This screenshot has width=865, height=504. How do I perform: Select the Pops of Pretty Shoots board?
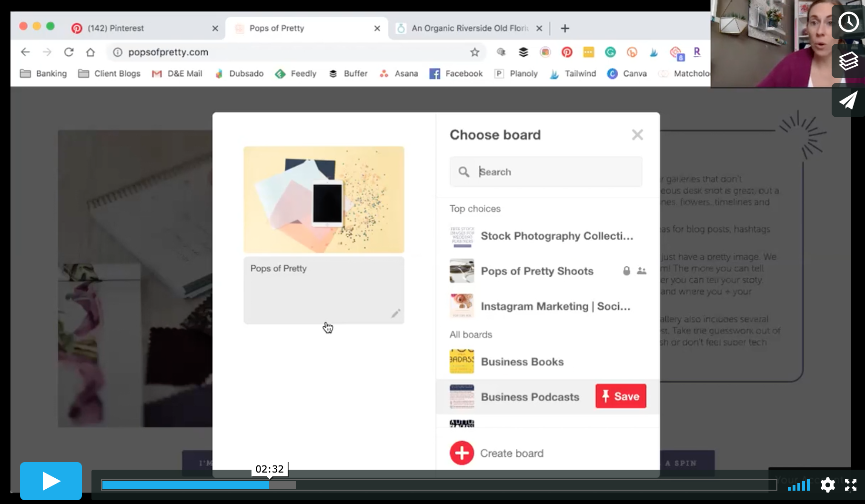(548, 271)
